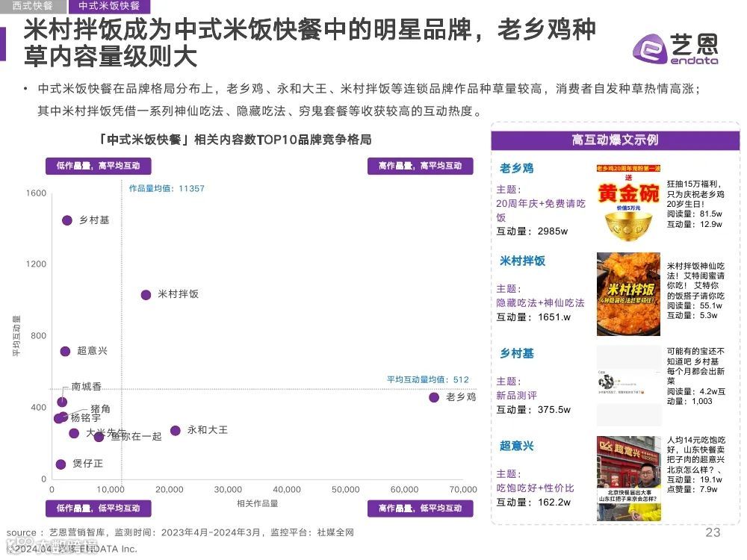Click the 超意兴 brand heading in examples
The image size is (747, 560).
tap(516, 446)
